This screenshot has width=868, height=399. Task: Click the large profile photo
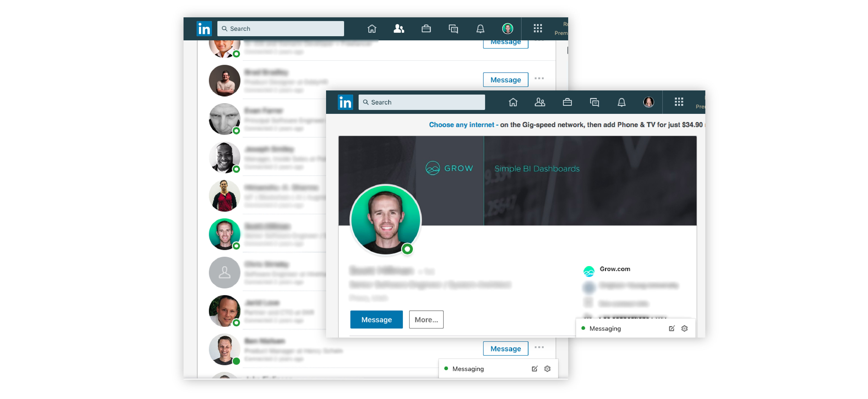click(385, 220)
